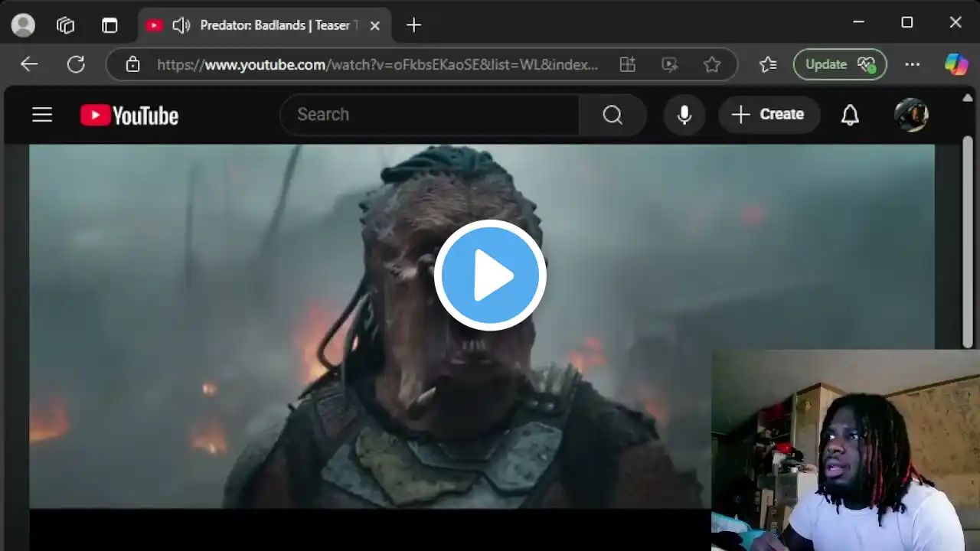Open the YouTube hamburger guide menu

42,115
